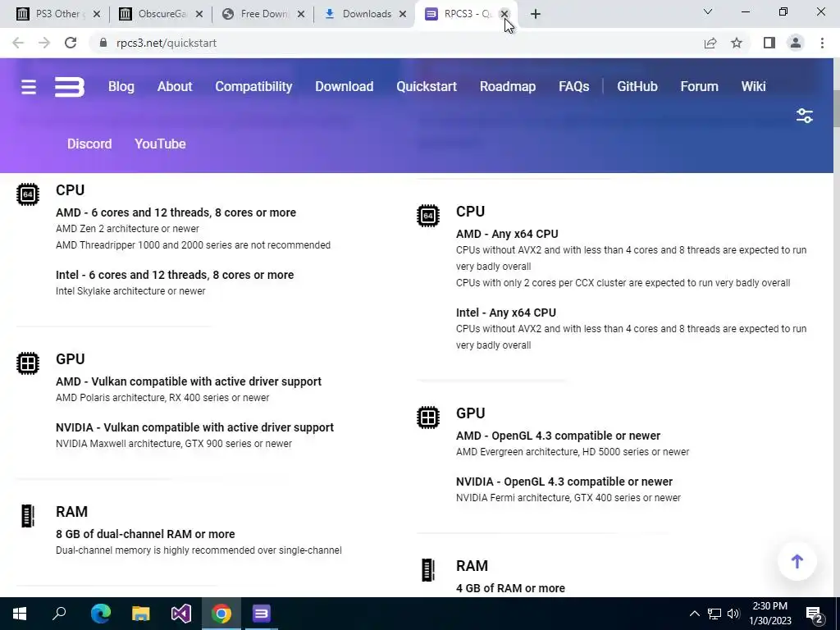Close the Free Down tab
This screenshot has height=630, width=840.
click(x=301, y=14)
